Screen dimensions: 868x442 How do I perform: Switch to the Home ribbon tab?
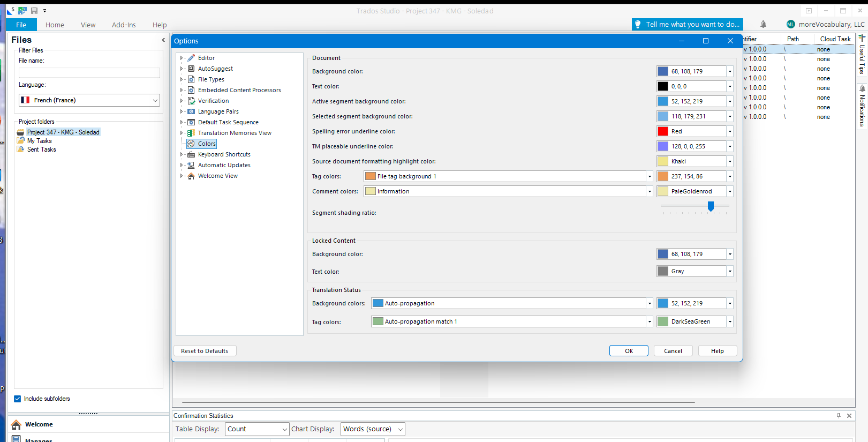[55, 25]
